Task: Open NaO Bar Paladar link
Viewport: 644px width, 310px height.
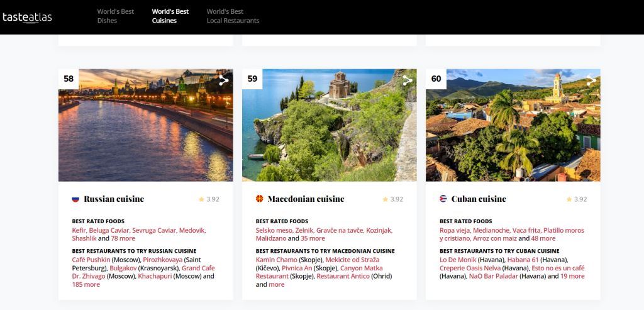Action: [493, 276]
